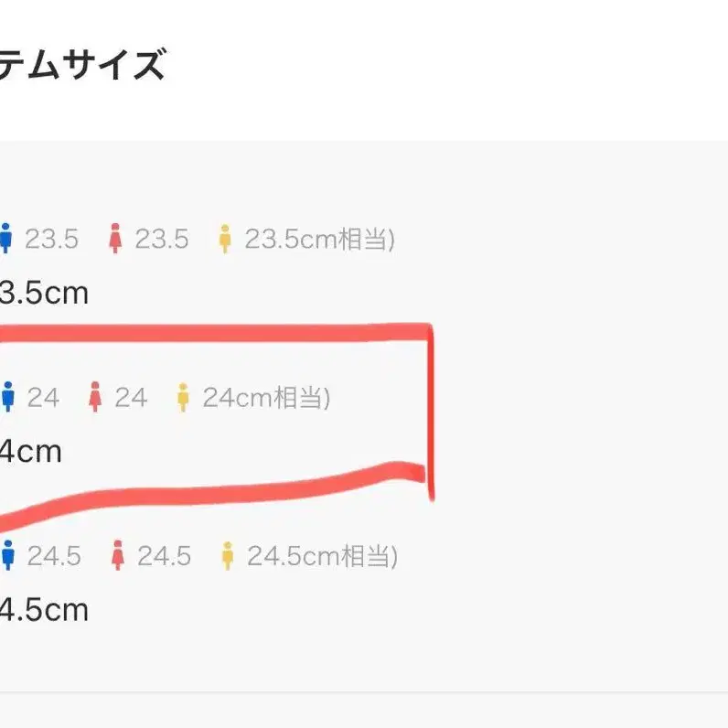Click the 24cm相当 text
Viewport: 728px width, 728px height.
266,398
